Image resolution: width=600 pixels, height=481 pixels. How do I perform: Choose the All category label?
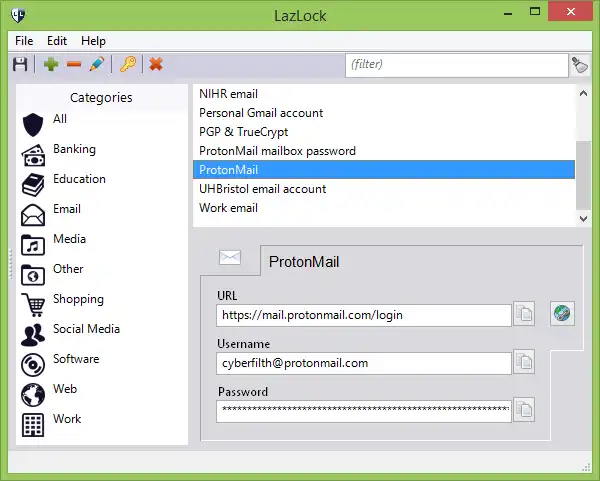pos(60,119)
